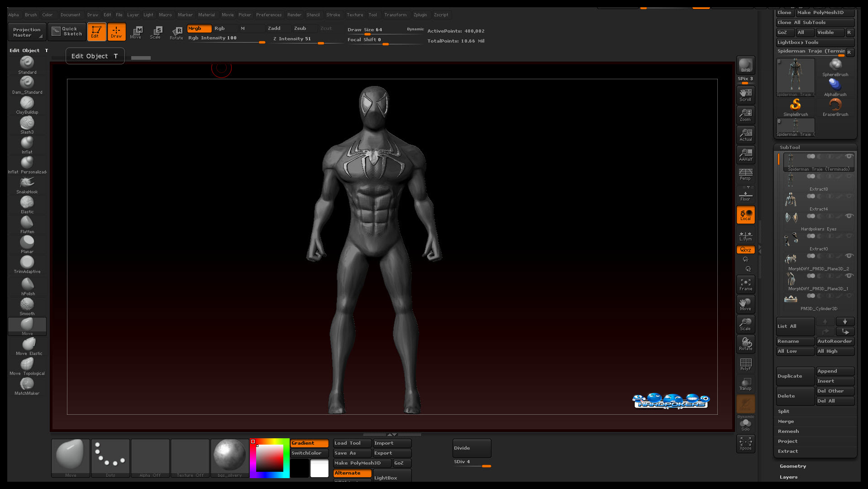868x489 pixels.
Task: Adjust the Draw Size slider
Action: coord(385,31)
